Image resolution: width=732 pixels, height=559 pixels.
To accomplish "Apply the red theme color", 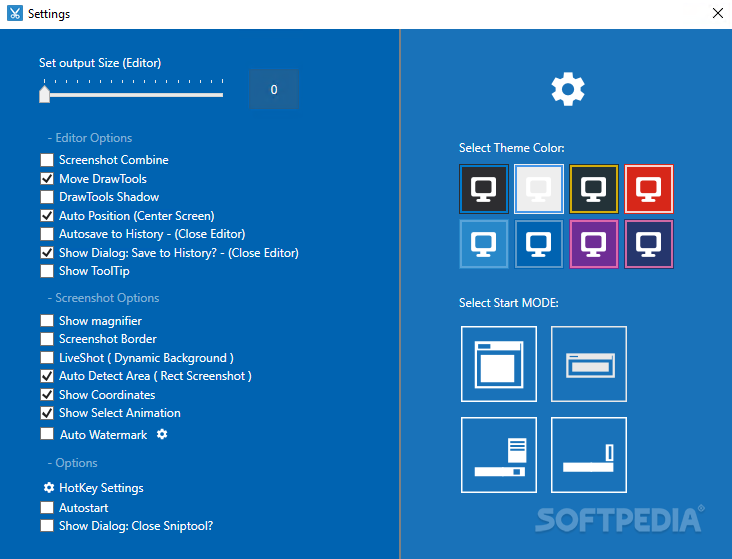I will click(649, 189).
